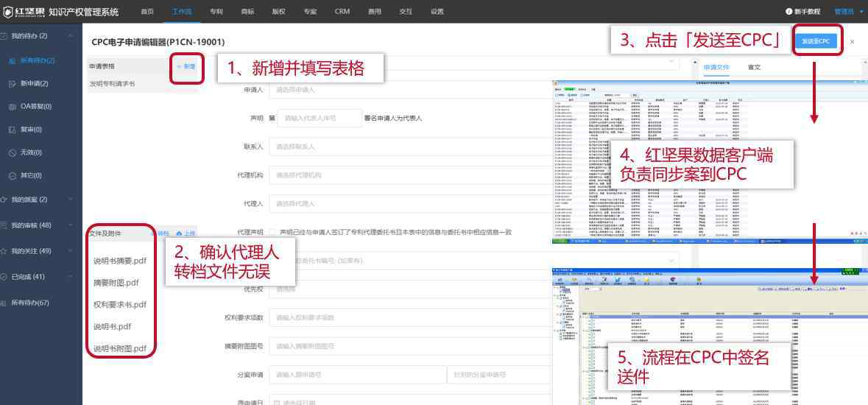Screen dimensions: 868x405
Task: Select 发明专利请求书 form entry
Action: (x=113, y=84)
